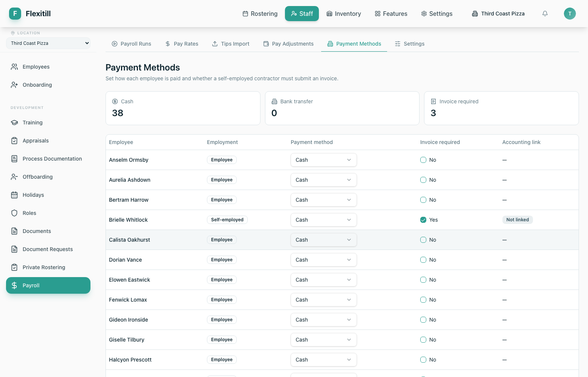588x377 pixels.
Task: Open the Payroll Runs tab
Action: click(x=131, y=44)
